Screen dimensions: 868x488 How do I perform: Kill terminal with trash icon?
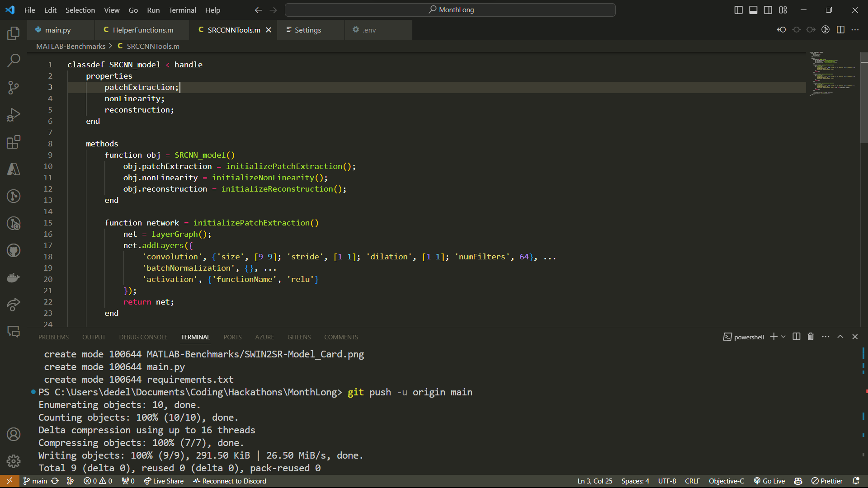coord(811,337)
